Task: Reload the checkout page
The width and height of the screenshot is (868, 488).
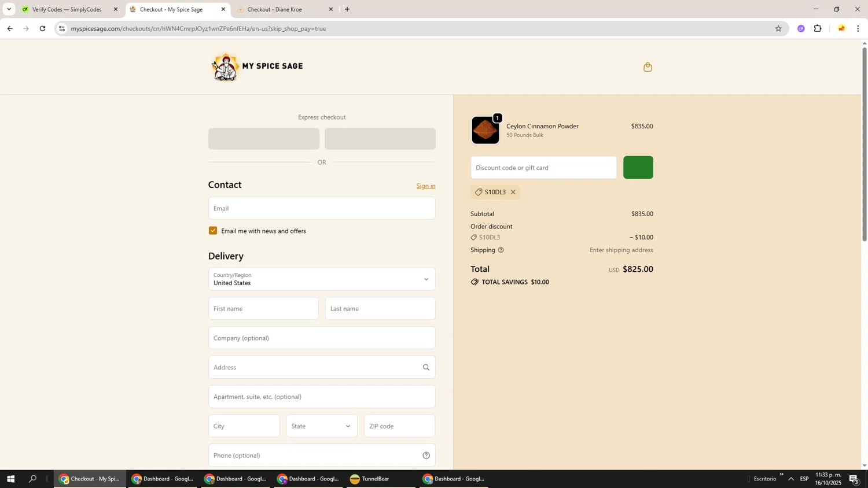Action: [42, 28]
